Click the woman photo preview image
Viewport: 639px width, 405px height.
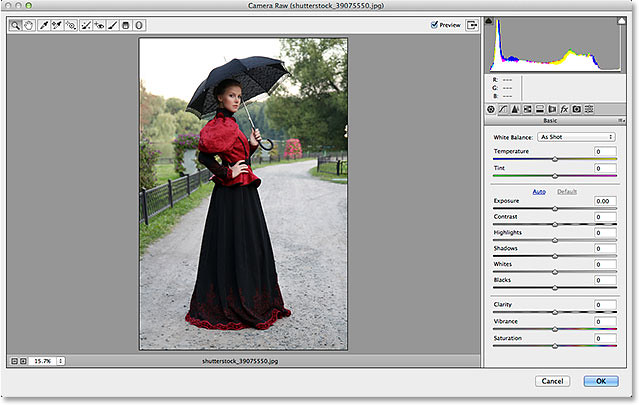pyautogui.click(x=243, y=194)
